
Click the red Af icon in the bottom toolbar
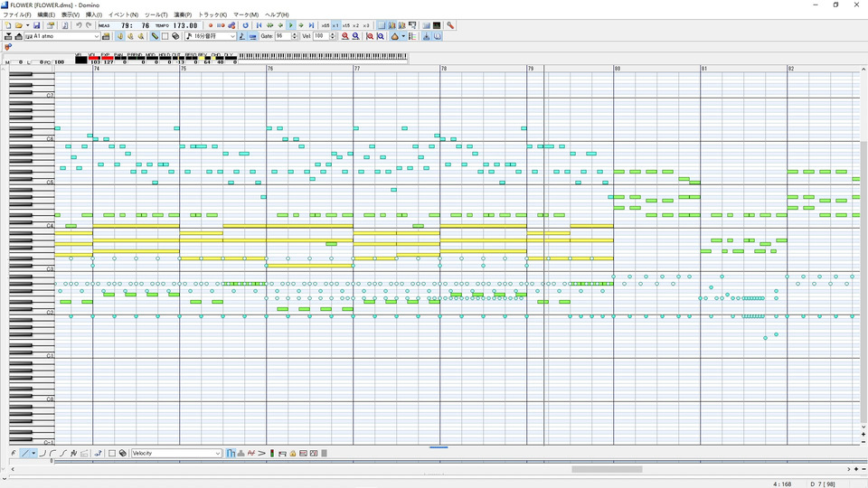[x=251, y=453]
